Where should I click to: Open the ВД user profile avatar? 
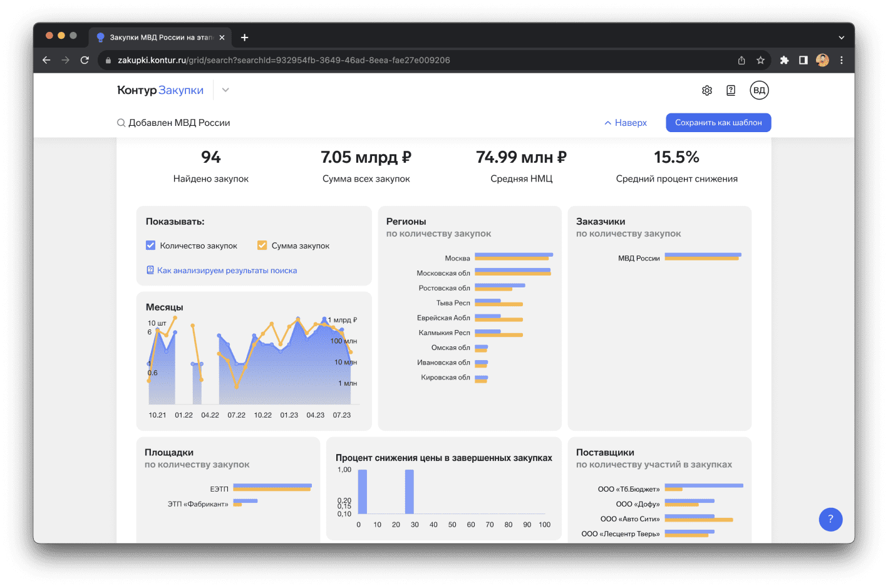759,90
